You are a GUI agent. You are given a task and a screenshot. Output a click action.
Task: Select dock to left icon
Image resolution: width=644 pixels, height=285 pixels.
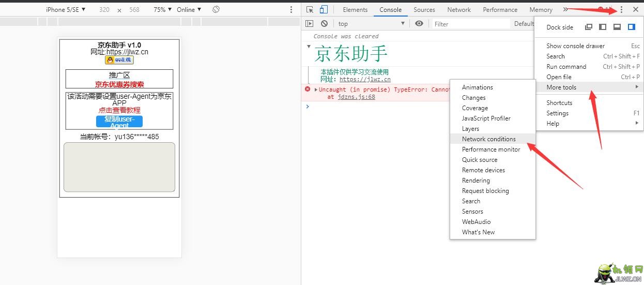point(603,27)
